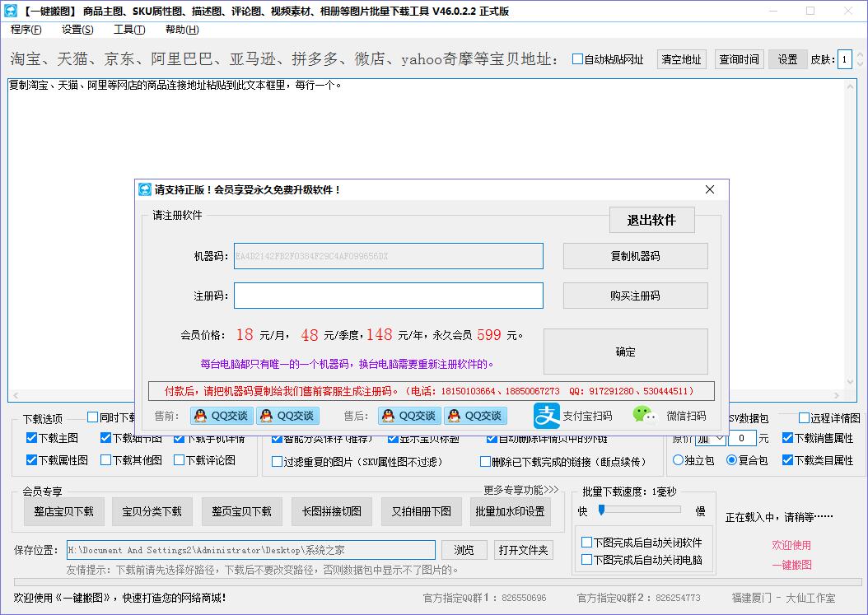This screenshot has width=868, height=615.
Task: Click the 设置 button beside 查询时间
Action: coord(788,58)
